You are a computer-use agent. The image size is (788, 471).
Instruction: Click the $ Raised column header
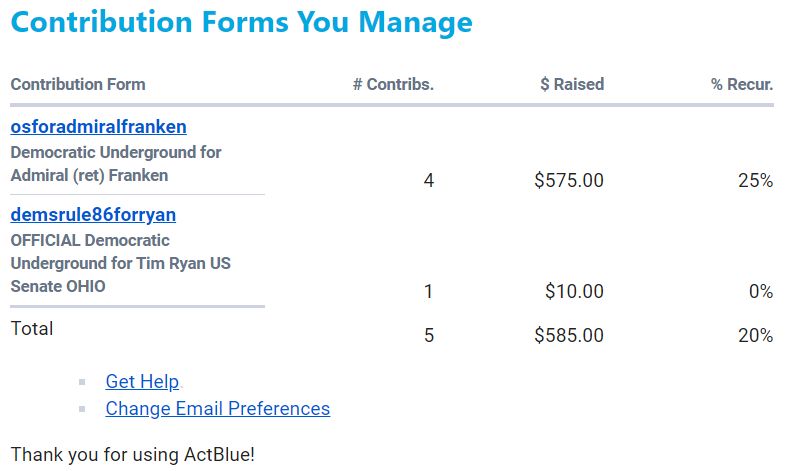pyautogui.click(x=572, y=84)
